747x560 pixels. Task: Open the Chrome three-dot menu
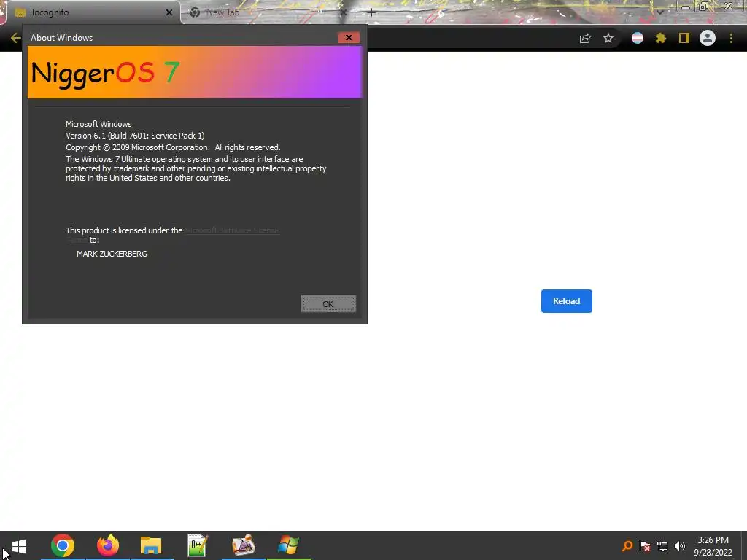pos(731,38)
